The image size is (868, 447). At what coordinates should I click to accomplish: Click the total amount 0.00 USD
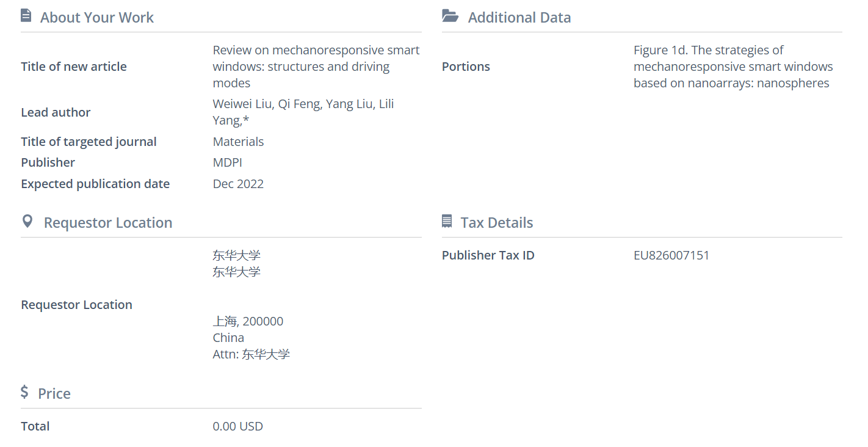[x=238, y=426]
